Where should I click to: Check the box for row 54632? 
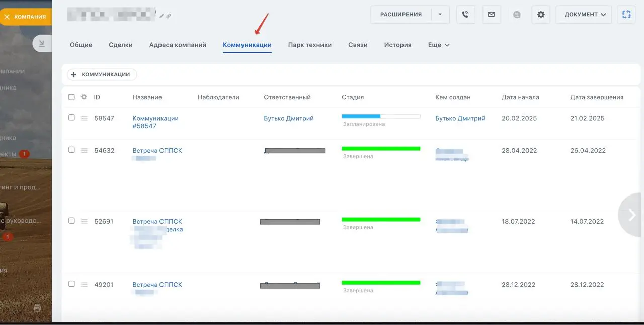[71, 150]
